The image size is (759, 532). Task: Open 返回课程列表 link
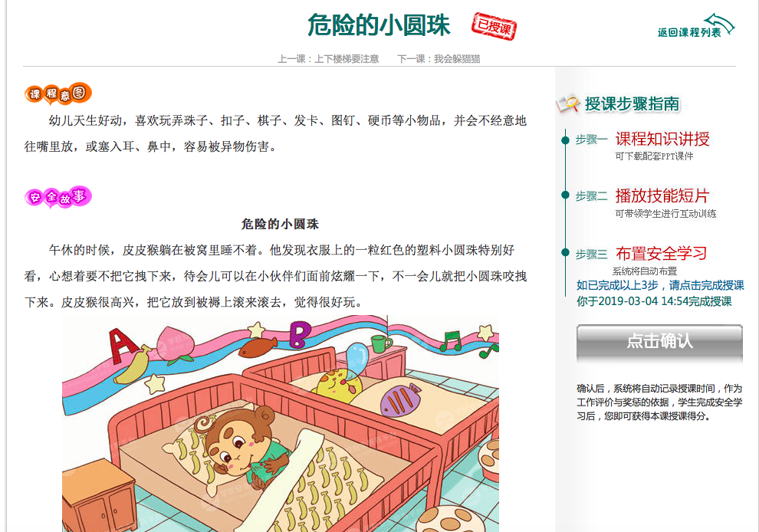coord(689,32)
